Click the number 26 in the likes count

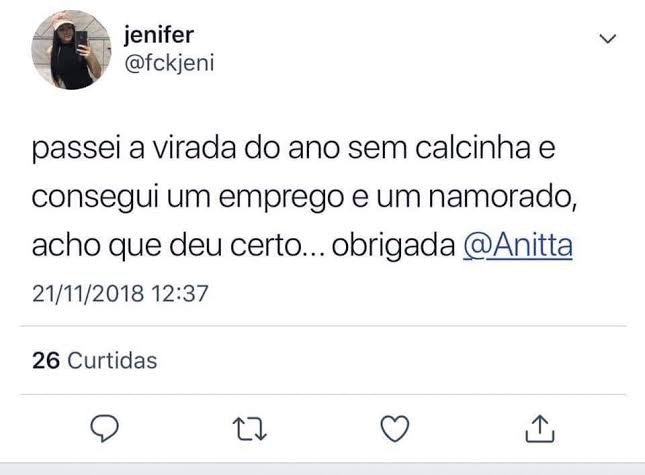click(x=46, y=361)
